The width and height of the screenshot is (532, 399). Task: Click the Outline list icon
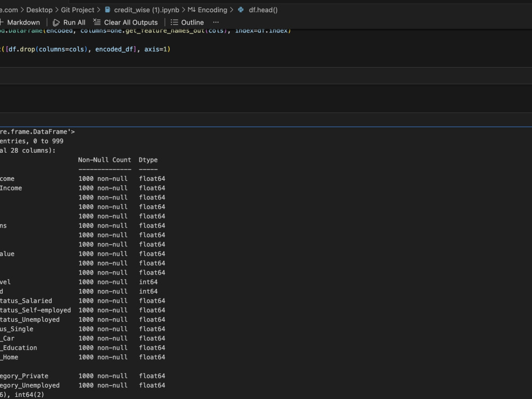pyautogui.click(x=174, y=22)
